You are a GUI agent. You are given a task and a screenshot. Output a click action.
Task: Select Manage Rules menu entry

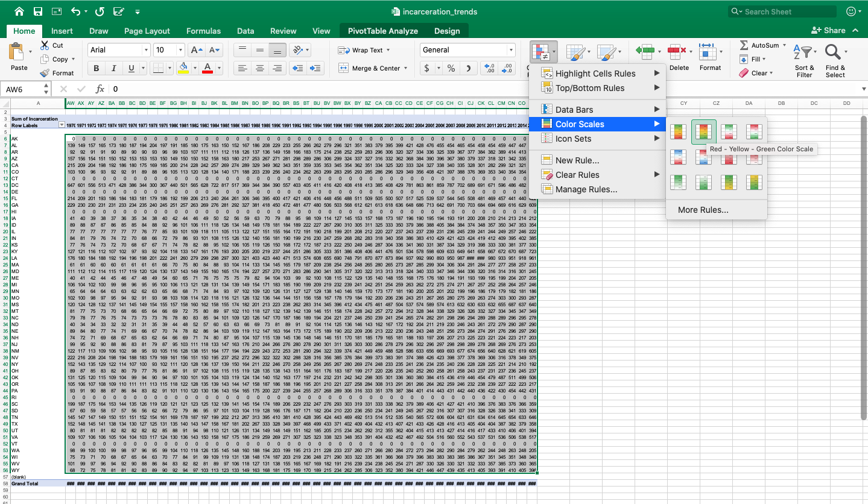click(x=597, y=189)
